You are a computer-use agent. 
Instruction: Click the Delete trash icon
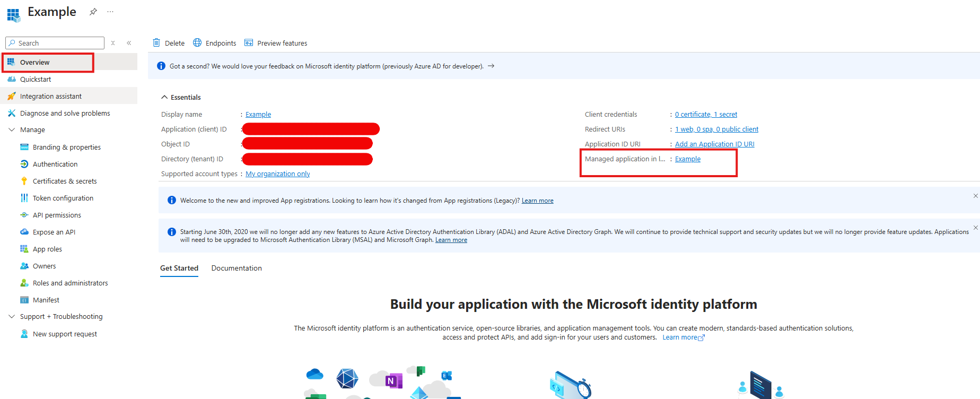pos(156,43)
